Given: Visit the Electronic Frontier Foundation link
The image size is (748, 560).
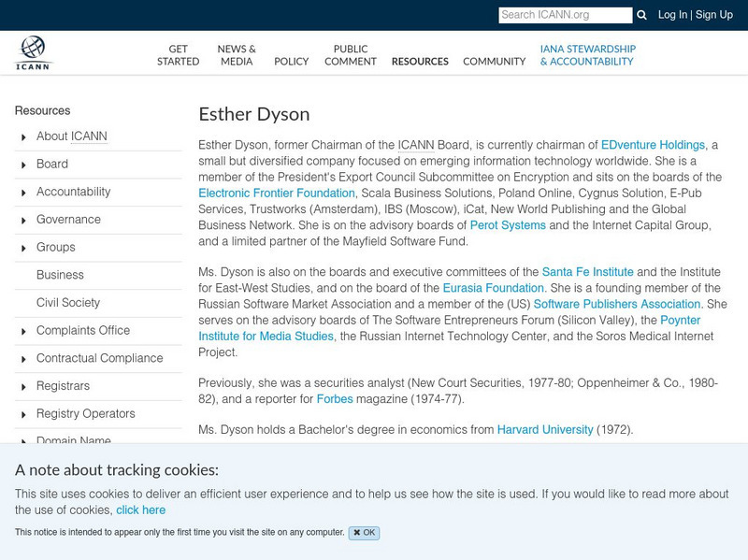Looking at the screenshot, I should (275, 194).
